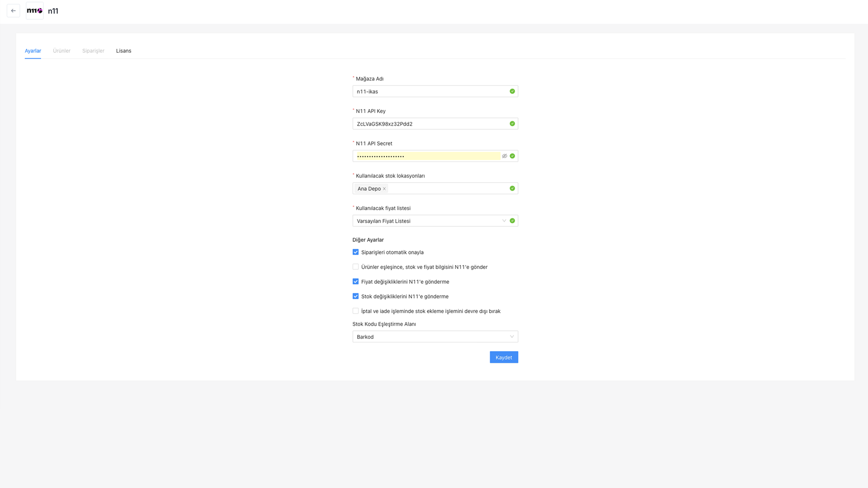This screenshot has height=488, width=868.
Task: Click the Siparişleri otomatik onayla label
Action: point(392,252)
